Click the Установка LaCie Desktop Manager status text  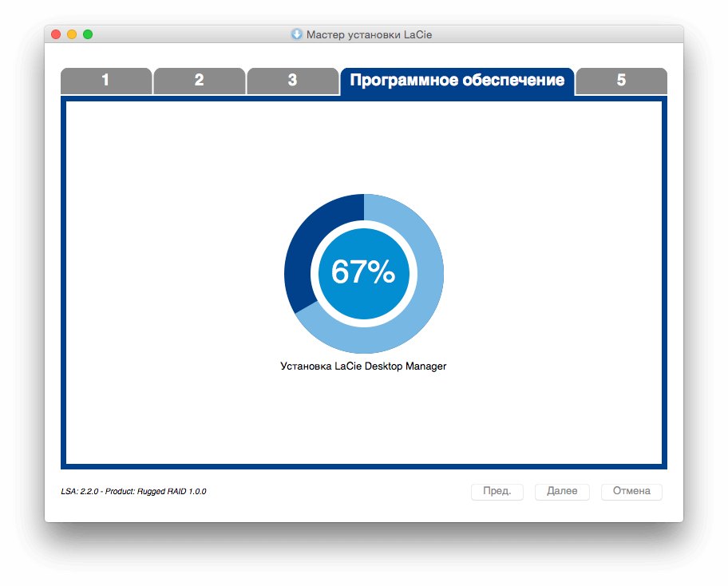pyautogui.click(x=363, y=366)
